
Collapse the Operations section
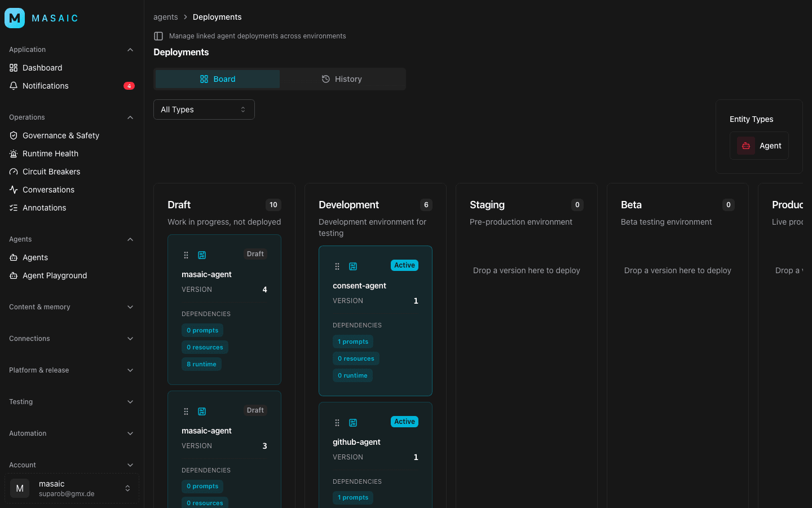[130, 117]
